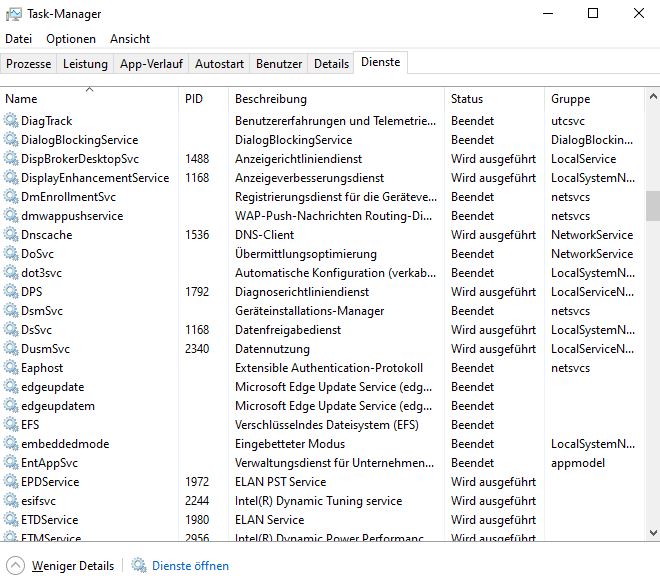Screen dimensions: 660x576
Task: Sort services by the Name column header
Action: 89,99
